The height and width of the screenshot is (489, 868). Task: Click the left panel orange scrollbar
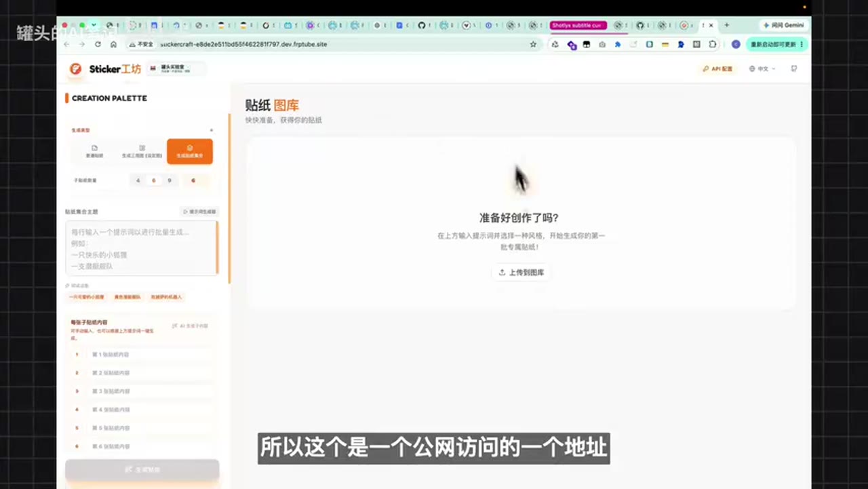pyautogui.click(x=229, y=199)
